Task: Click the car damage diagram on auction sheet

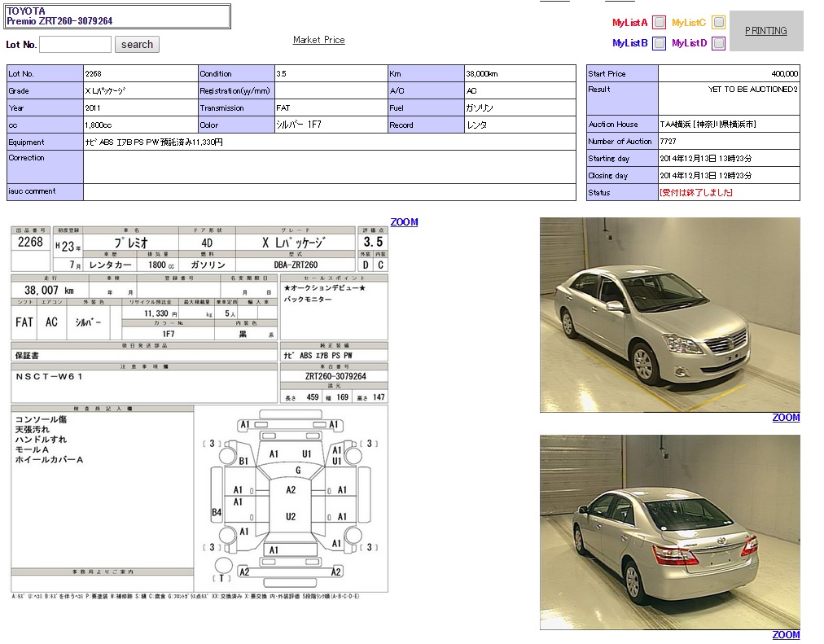Action: click(291, 497)
